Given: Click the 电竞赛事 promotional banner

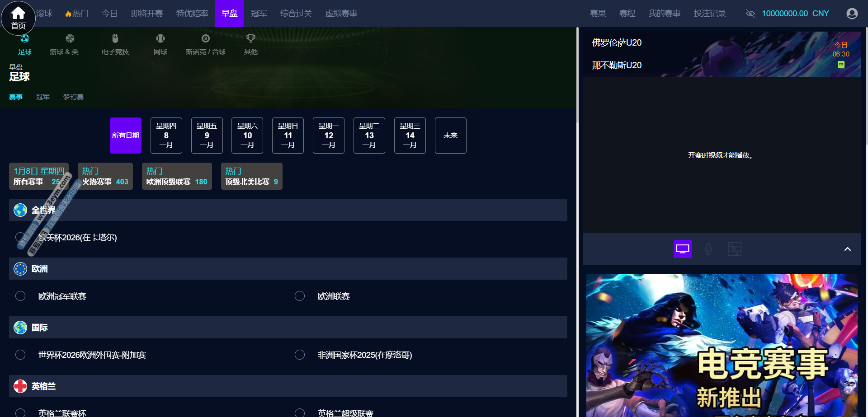Looking at the screenshot, I should pyautogui.click(x=722, y=346).
